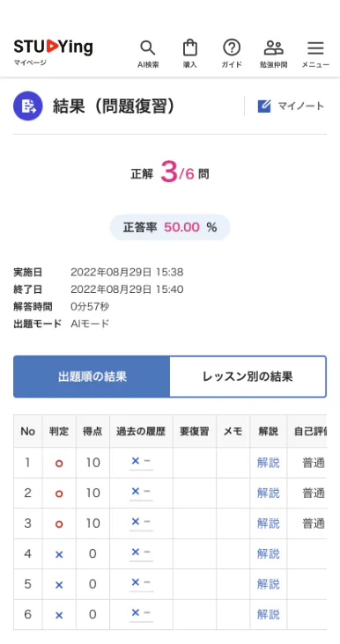The width and height of the screenshot is (340, 644).
Task: Click 要復習 cell for question 1
Action: [x=195, y=463]
